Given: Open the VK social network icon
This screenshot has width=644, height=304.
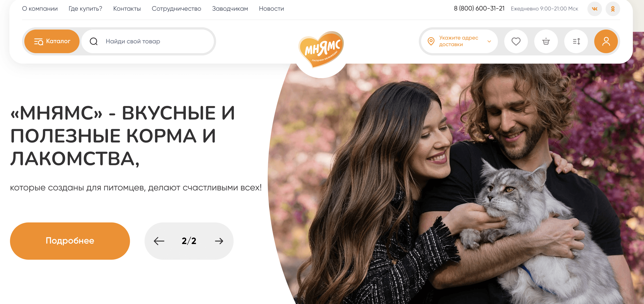Looking at the screenshot, I should coord(594,9).
